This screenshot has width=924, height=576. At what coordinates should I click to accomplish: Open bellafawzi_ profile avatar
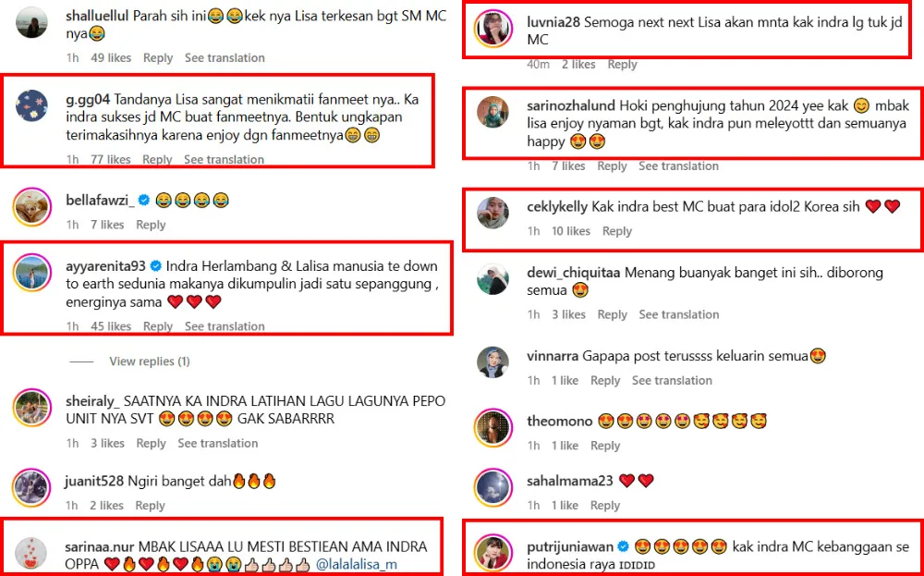[x=31, y=207]
